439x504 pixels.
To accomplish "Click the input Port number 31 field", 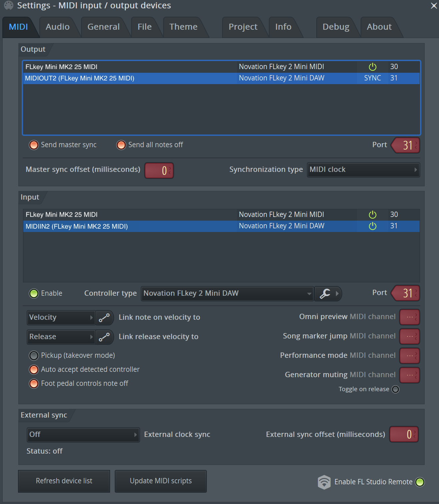I will pyautogui.click(x=406, y=293).
